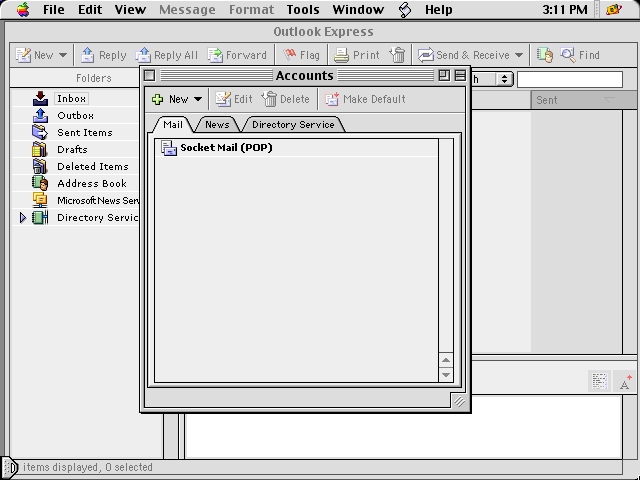Click the search text field
The image size is (640, 480).
pos(570,79)
